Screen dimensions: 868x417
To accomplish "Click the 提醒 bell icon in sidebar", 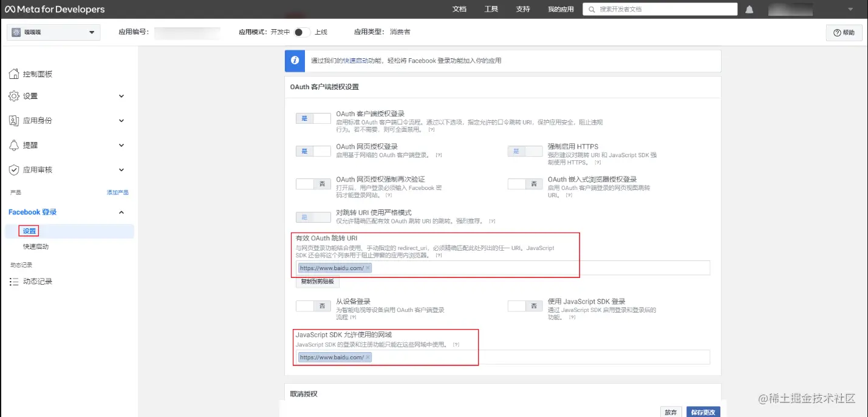I will (14, 145).
